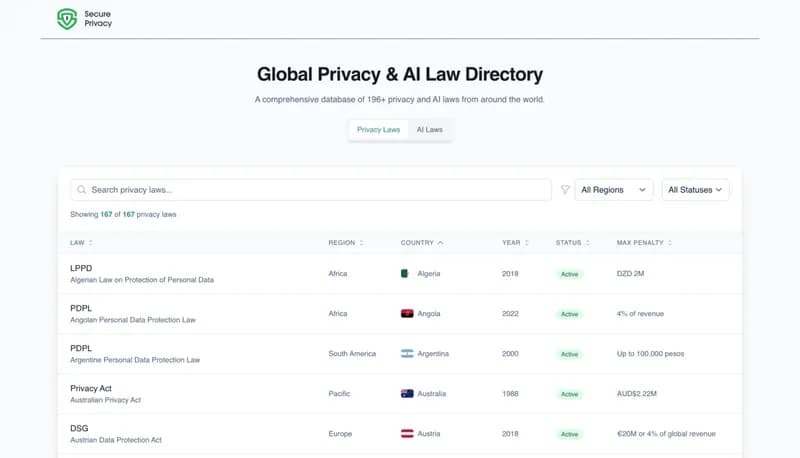
Task: Click Active badge in Austria row
Action: (569, 434)
